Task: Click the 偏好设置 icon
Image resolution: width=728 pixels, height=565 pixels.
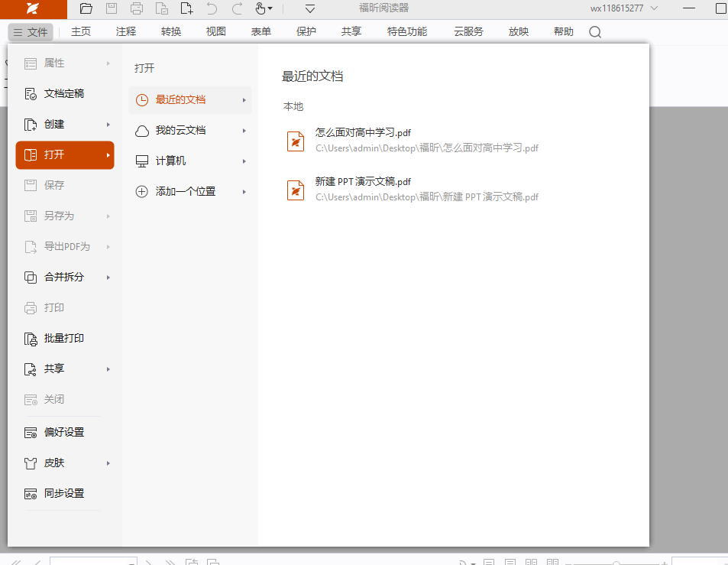Action: pos(31,433)
